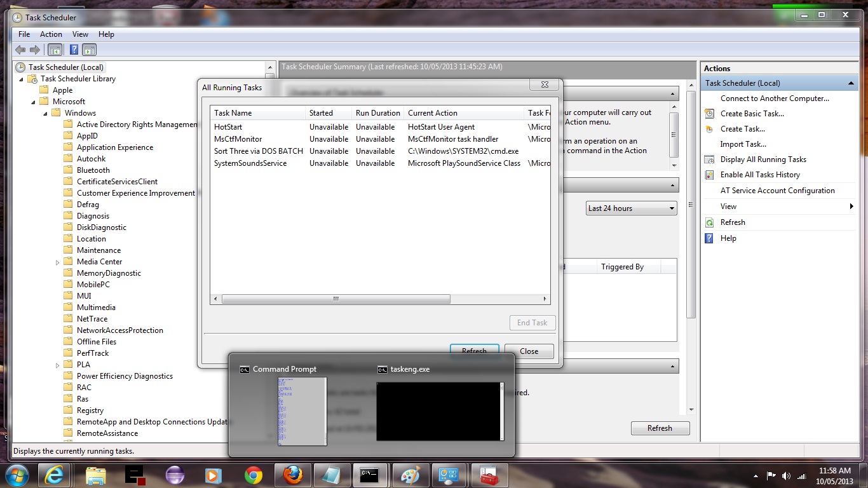Viewport: 868px width, 488px height.
Task: Open the Action menu
Action: coord(51,34)
